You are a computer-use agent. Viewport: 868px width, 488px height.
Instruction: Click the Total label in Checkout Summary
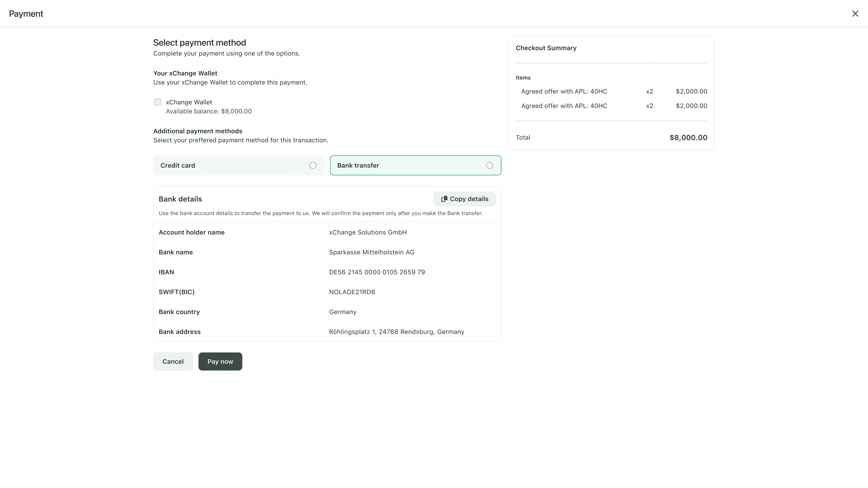pos(523,137)
